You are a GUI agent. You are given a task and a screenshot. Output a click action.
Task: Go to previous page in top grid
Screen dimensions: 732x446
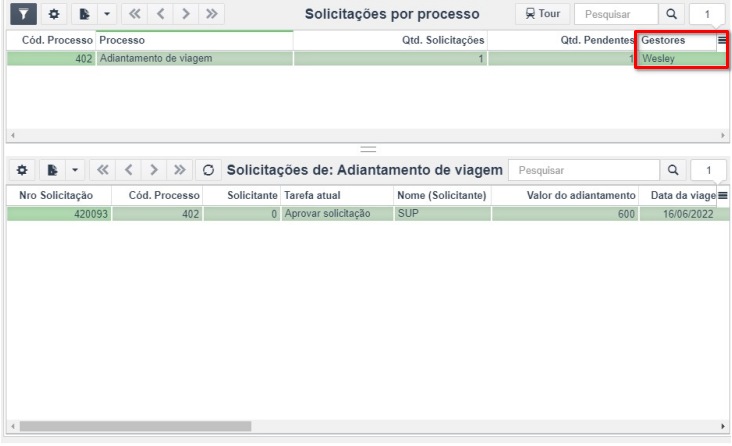click(x=161, y=14)
